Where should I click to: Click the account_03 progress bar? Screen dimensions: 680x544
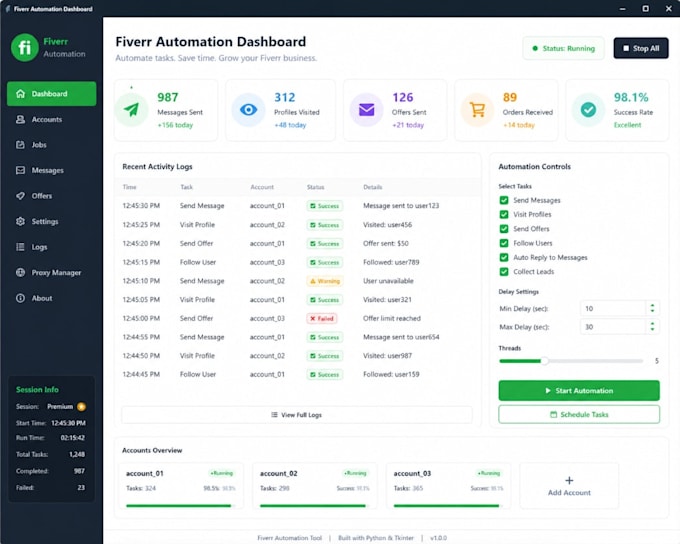coord(448,505)
